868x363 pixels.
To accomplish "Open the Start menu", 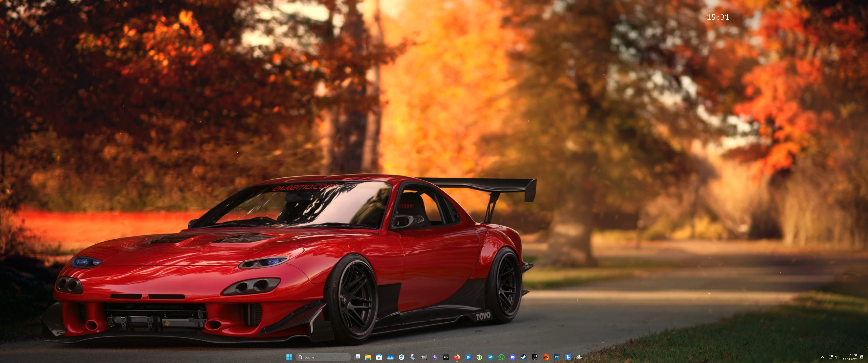I will [290, 358].
